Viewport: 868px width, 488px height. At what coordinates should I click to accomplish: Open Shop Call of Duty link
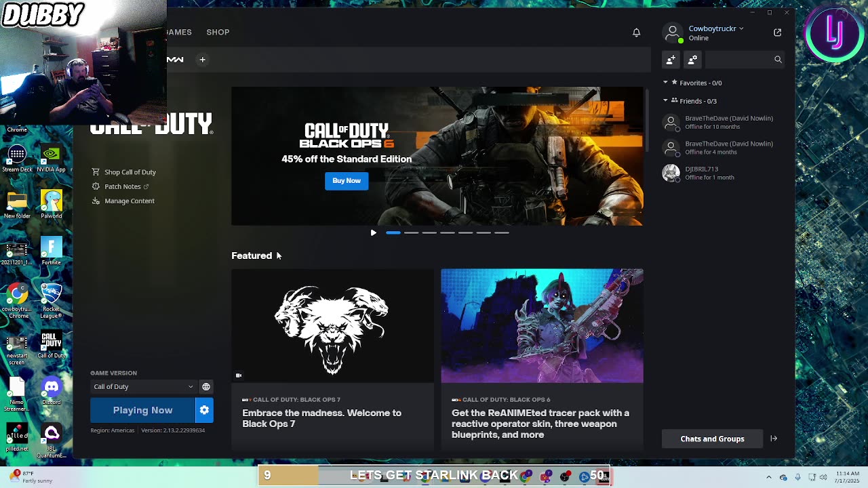(x=130, y=172)
